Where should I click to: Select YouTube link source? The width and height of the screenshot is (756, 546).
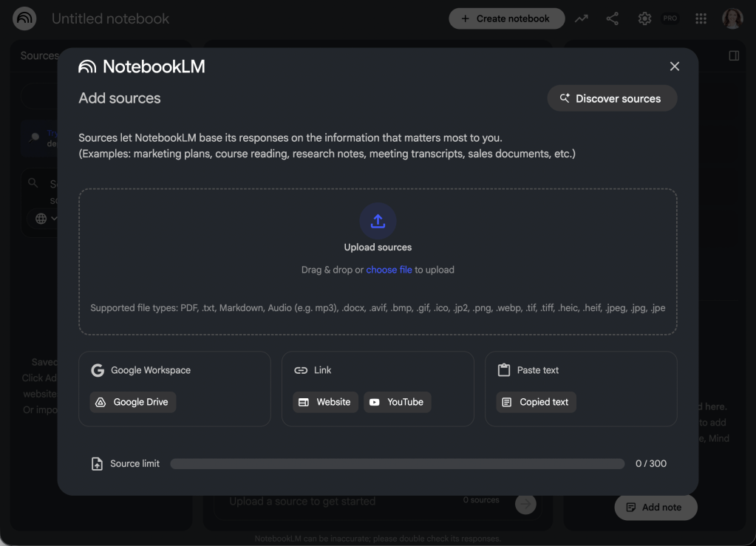[397, 402]
